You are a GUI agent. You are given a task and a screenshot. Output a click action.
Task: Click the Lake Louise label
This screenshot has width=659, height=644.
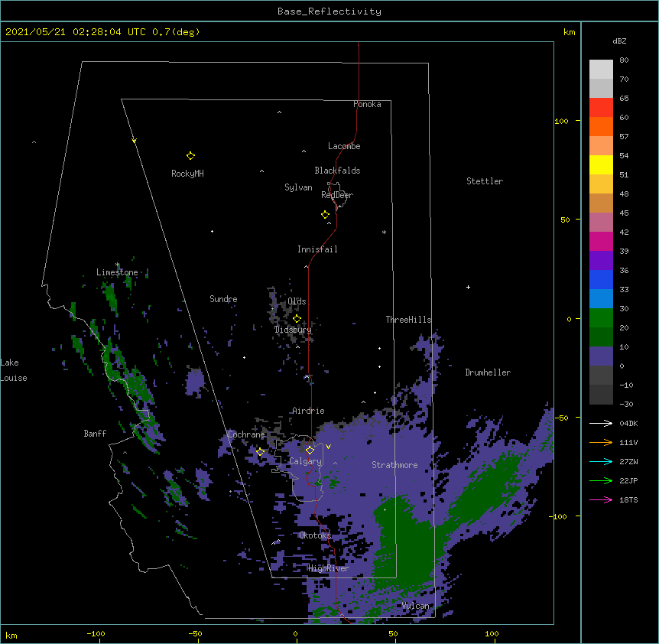(x=14, y=370)
